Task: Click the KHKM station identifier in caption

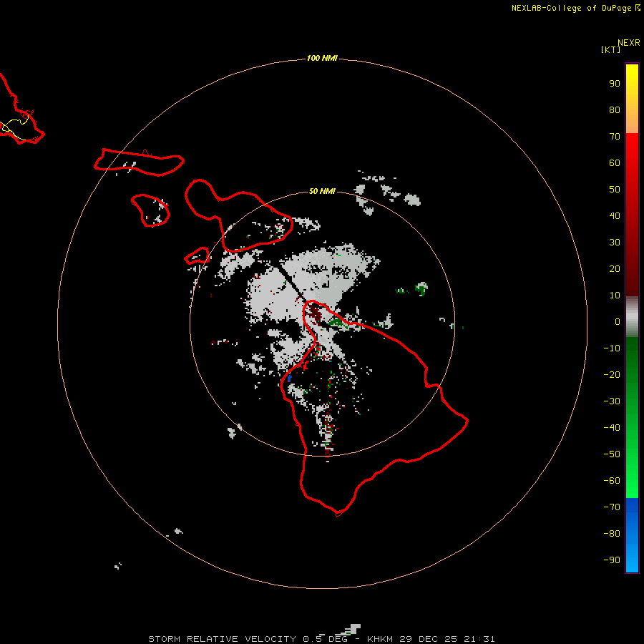Action: (380, 639)
